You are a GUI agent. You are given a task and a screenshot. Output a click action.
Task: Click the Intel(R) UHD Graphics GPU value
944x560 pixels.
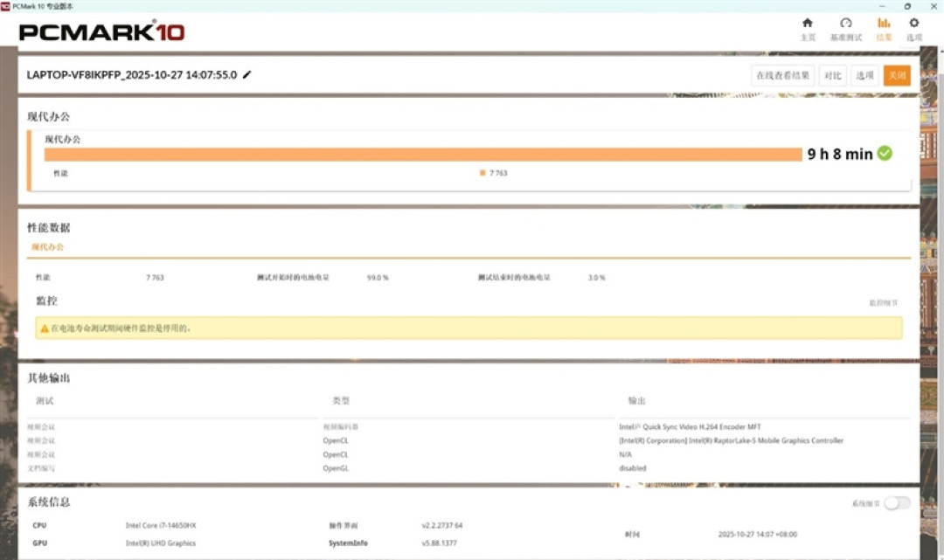tap(161, 543)
